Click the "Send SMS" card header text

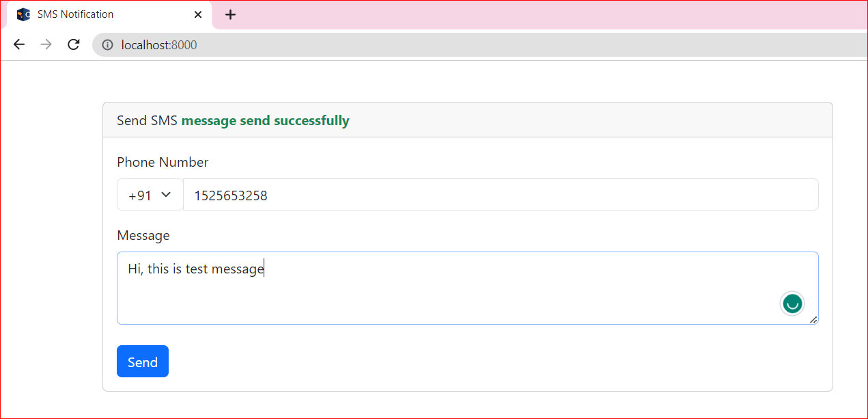pyautogui.click(x=147, y=121)
